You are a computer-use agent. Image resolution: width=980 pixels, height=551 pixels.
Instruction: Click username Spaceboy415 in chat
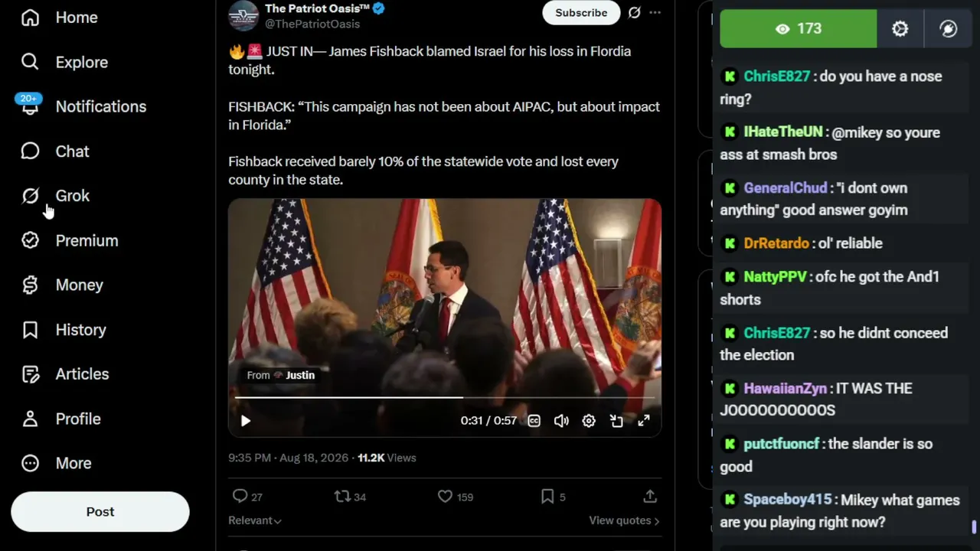click(787, 500)
